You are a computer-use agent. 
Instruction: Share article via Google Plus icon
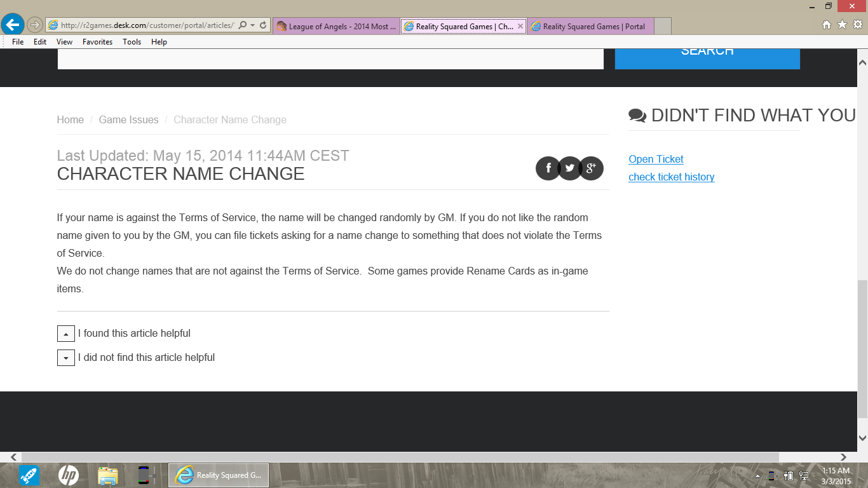[591, 168]
